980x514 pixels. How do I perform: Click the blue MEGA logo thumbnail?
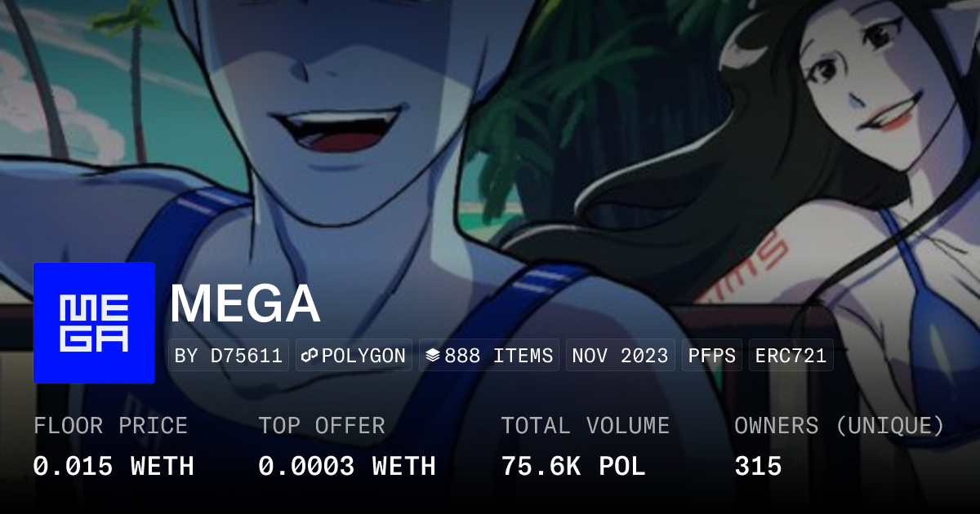click(x=94, y=323)
